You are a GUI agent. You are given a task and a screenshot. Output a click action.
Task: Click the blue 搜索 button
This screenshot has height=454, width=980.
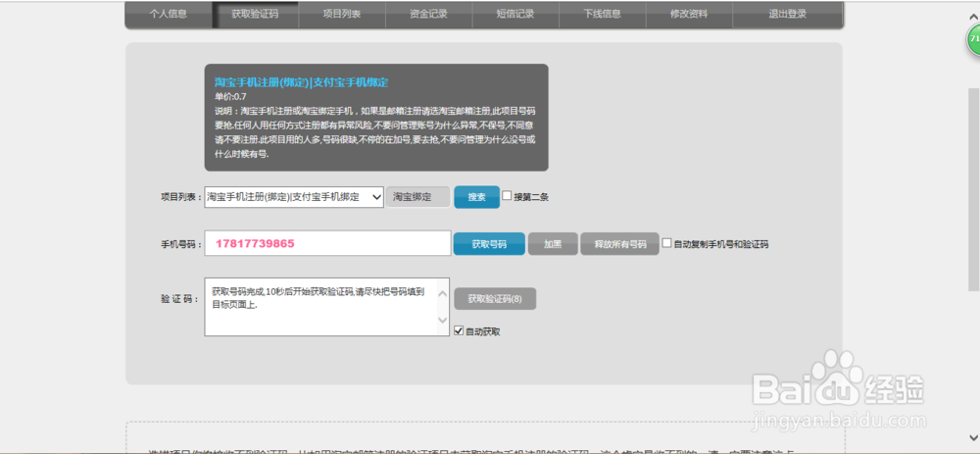click(x=477, y=196)
